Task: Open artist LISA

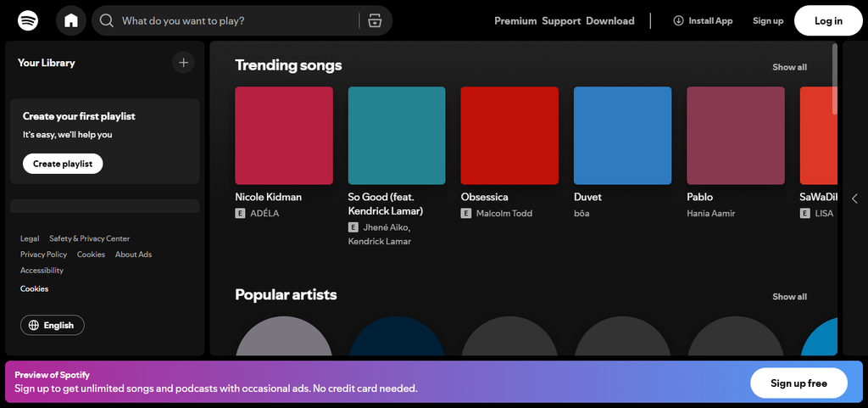Action: pos(824,213)
